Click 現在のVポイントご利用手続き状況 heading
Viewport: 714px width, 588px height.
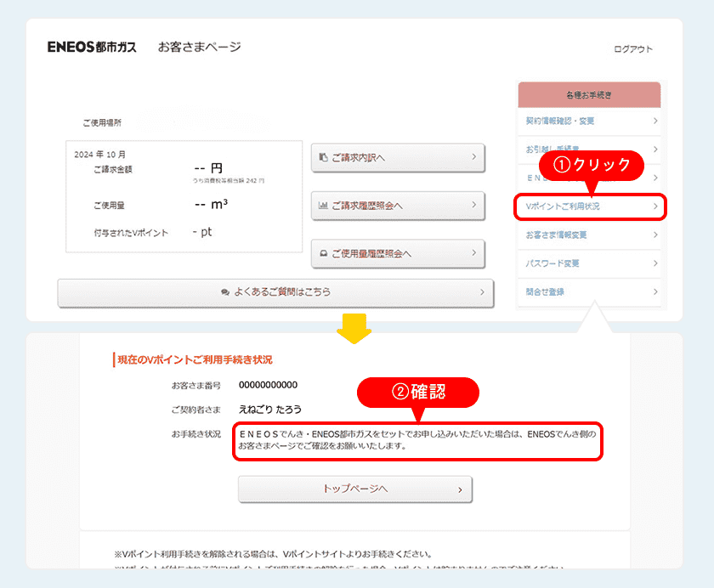(x=195, y=360)
